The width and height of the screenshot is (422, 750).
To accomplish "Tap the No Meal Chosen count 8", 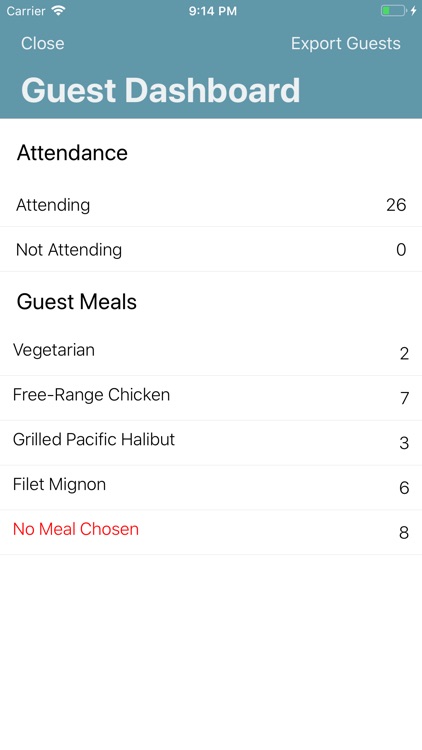I will coord(404,532).
